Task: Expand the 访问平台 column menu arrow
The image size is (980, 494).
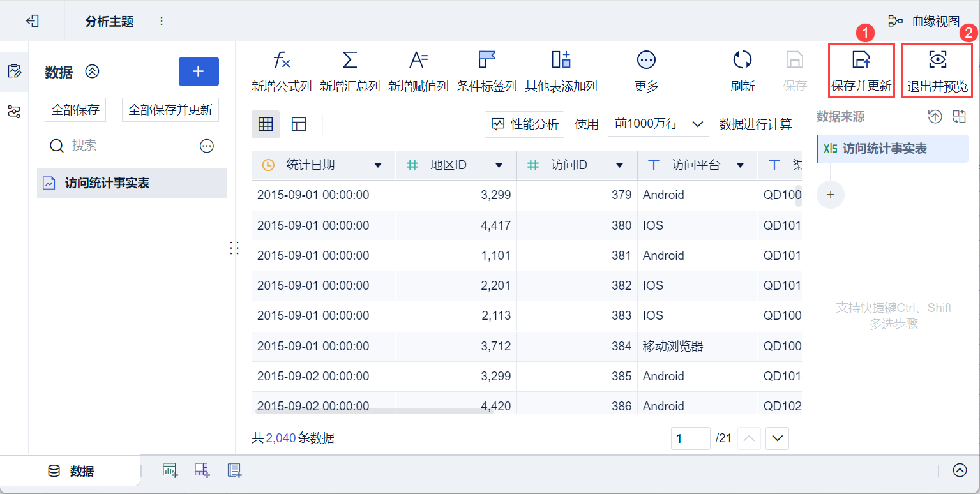Action: point(740,166)
